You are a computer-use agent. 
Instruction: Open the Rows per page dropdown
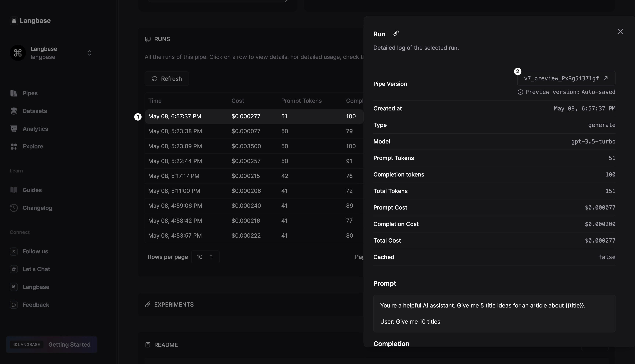205,257
